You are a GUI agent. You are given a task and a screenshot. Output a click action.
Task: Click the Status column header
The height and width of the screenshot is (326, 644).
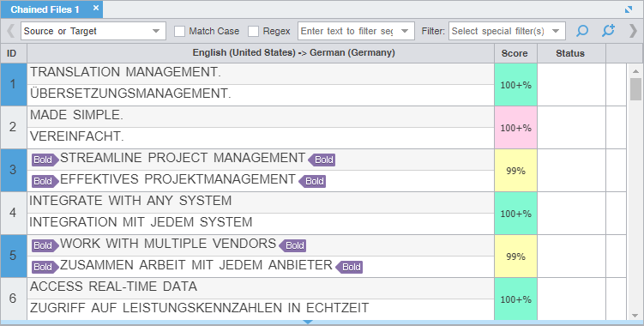(x=570, y=53)
